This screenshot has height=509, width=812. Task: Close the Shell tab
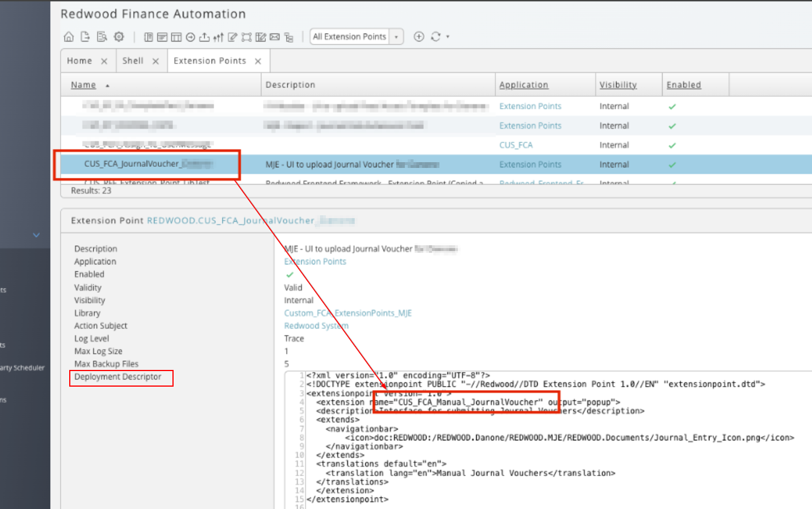point(156,61)
